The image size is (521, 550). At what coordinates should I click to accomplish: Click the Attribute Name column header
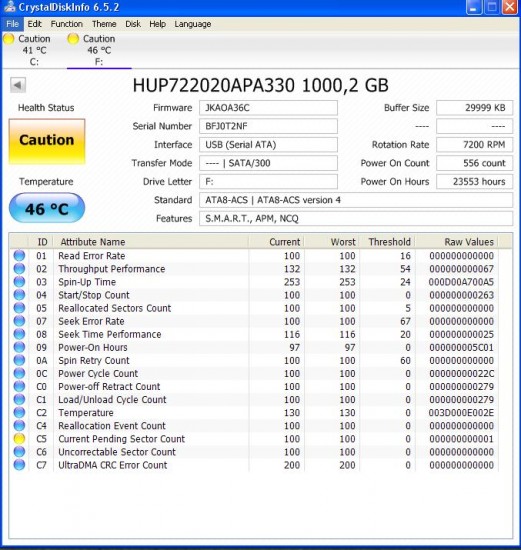[x=151, y=242]
